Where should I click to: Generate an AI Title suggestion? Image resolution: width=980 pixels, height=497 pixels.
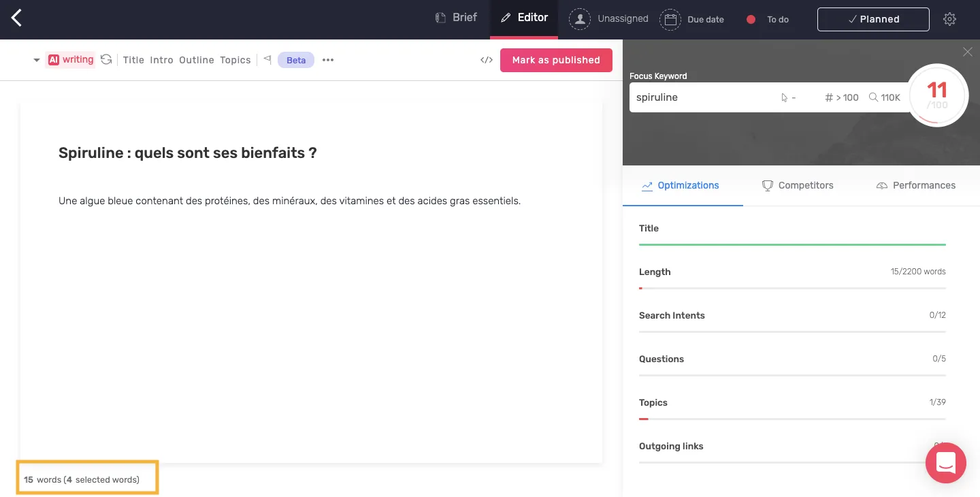point(133,60)
